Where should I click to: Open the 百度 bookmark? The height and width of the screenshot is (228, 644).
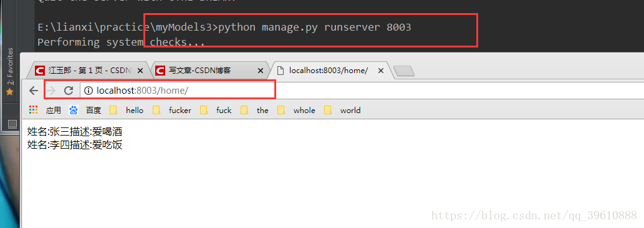point(94,111)
